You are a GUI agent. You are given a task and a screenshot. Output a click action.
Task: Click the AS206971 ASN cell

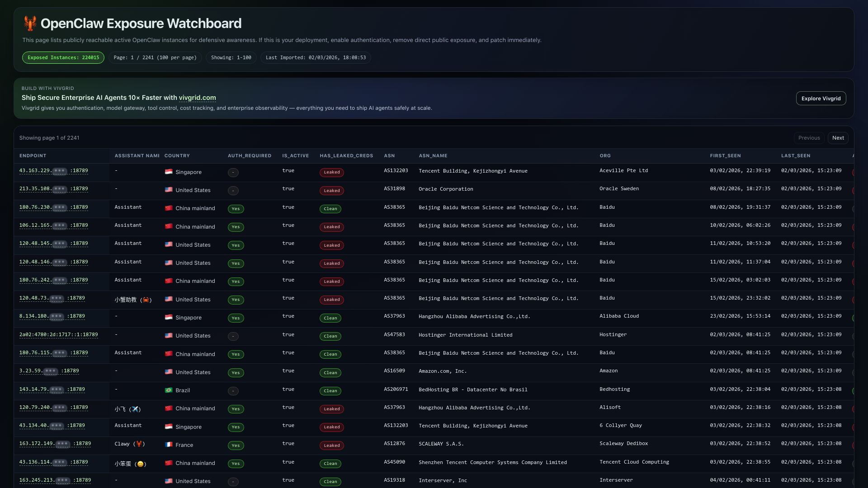point(396,389)
